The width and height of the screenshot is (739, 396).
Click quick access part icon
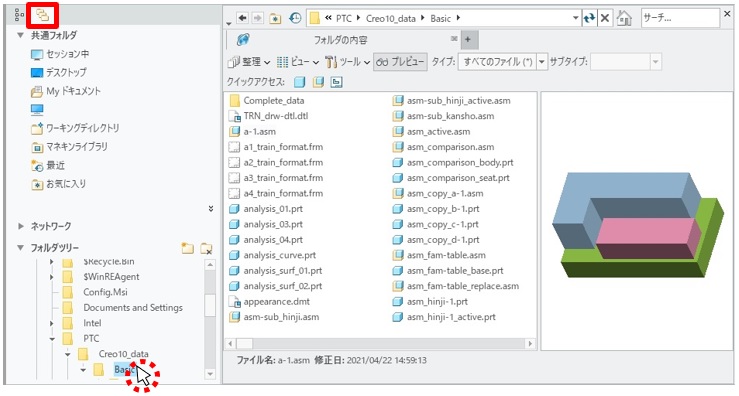[299, 82]
